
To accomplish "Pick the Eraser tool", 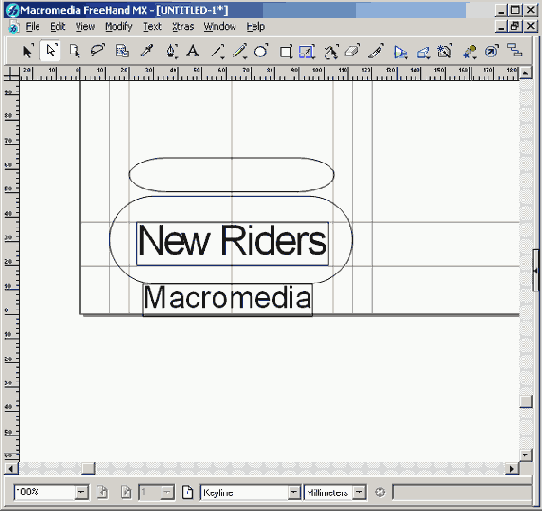I will [x=352, y=51].
